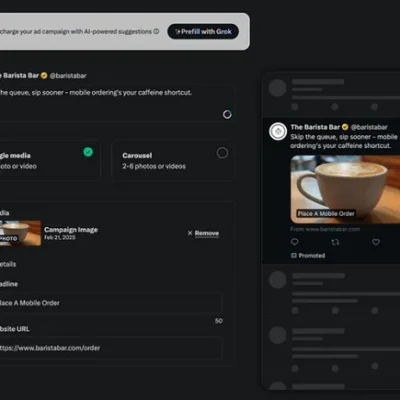
Task: Click the Campaign Image date Feb 21, 2025
Action: click(x=60, y=237)
